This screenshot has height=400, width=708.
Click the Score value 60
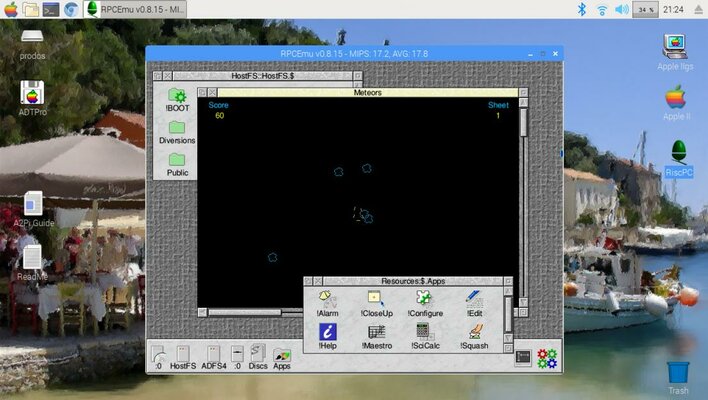pos(219,116)
